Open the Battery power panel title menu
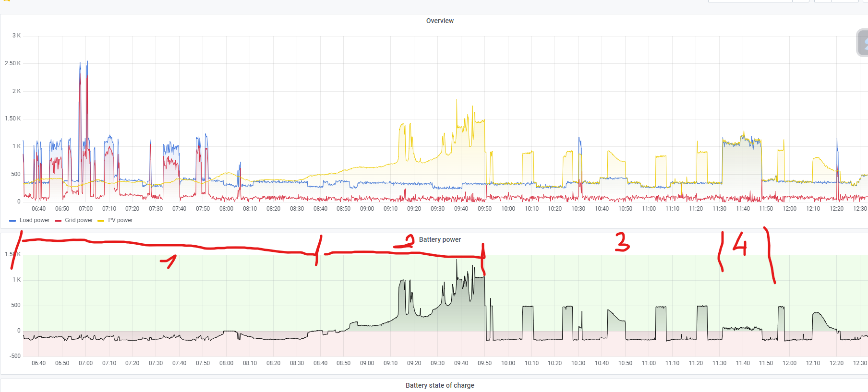 tap(440, 239)
